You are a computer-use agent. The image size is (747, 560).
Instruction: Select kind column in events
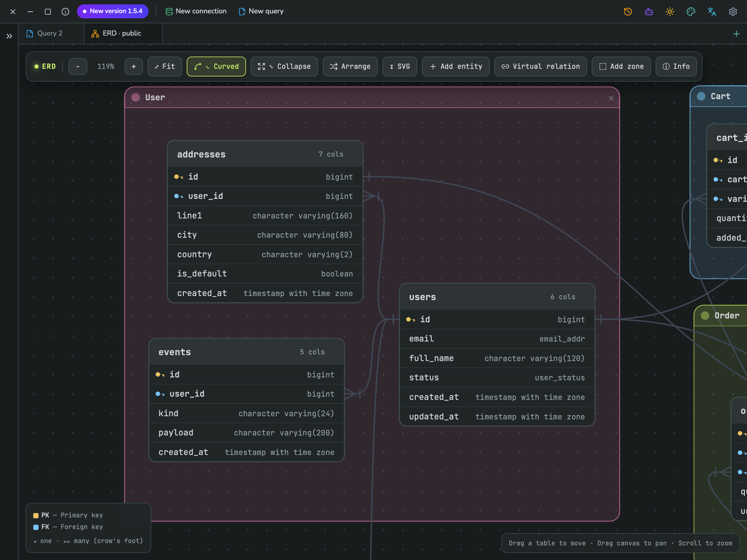tap(247, 414)
